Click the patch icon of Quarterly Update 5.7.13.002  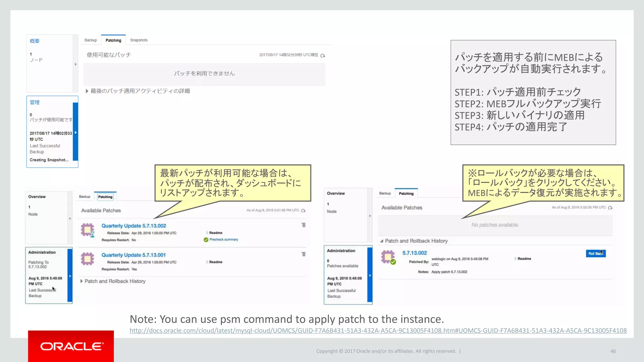click(88, 230)
